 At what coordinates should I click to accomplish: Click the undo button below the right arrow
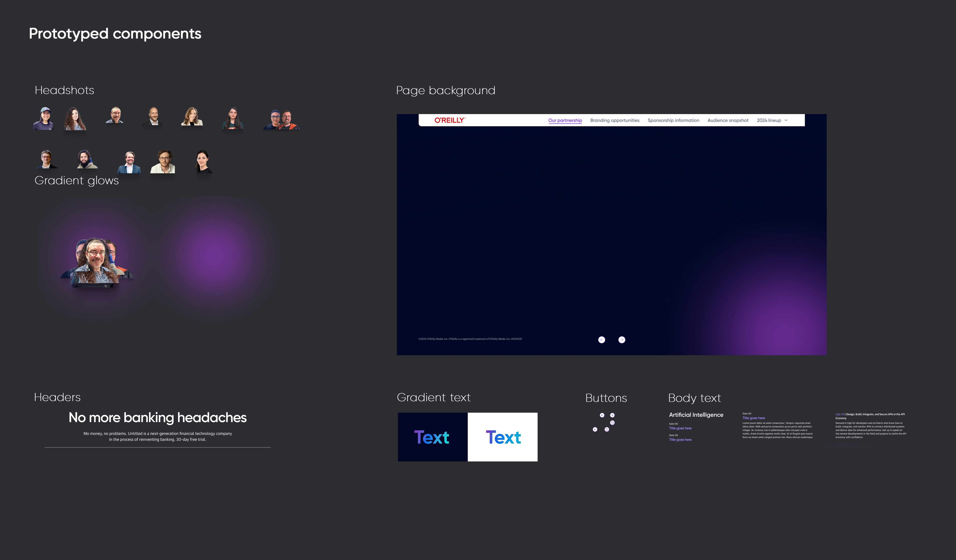coord(612,423)
